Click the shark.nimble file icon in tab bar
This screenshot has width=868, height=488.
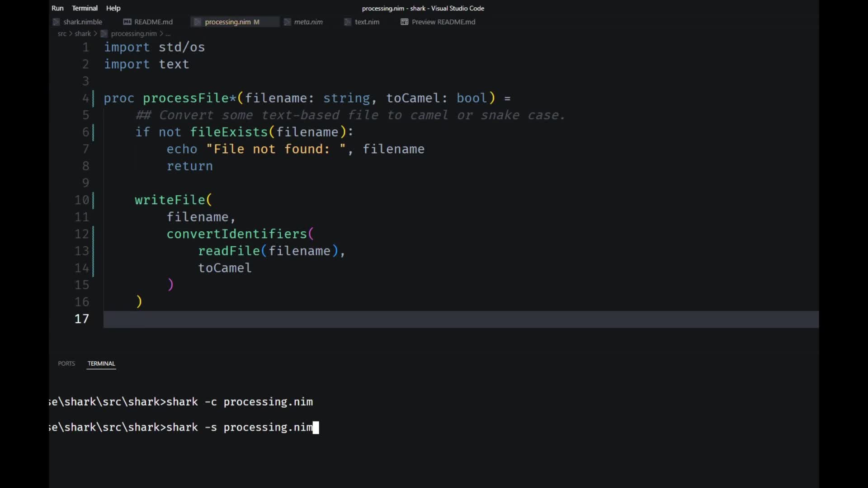[x=56, y=22]
